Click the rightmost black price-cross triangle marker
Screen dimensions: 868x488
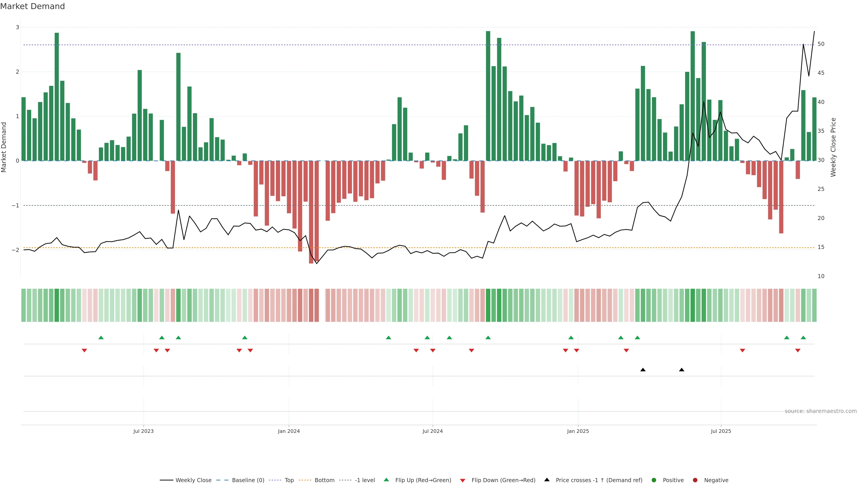pos(682,370)
